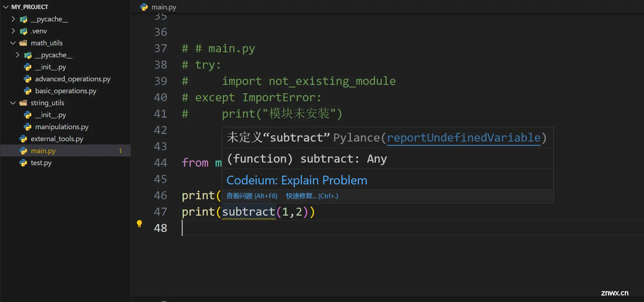
Task: Select the math_utils folder name
Action: (47, 43)
